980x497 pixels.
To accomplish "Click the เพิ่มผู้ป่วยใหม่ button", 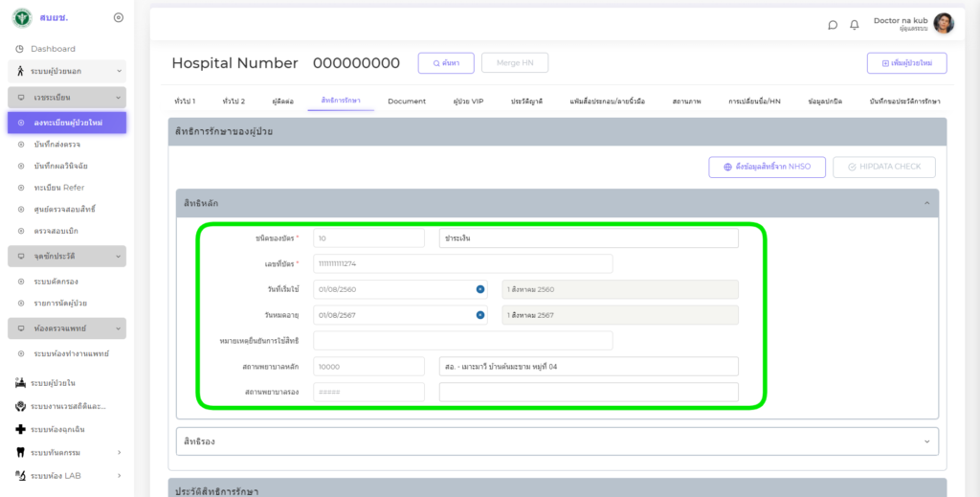I will (906, 63).
